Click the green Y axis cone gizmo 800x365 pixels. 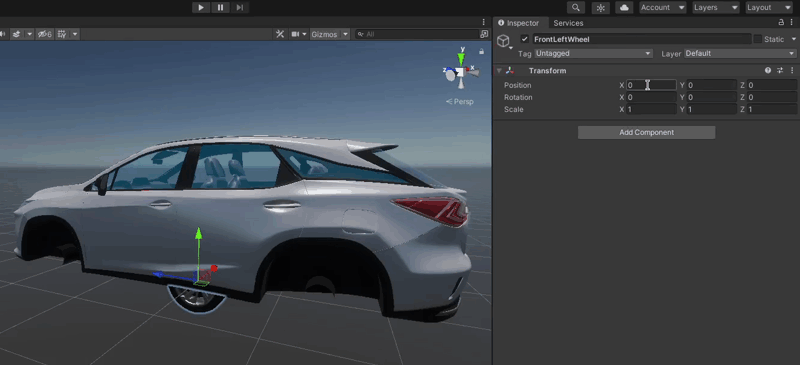pos(462,58)
